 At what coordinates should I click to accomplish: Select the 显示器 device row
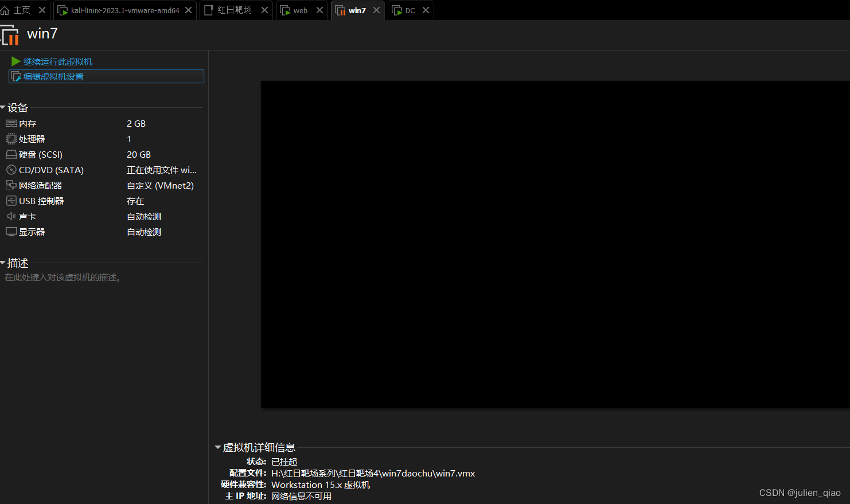point(103,232)
